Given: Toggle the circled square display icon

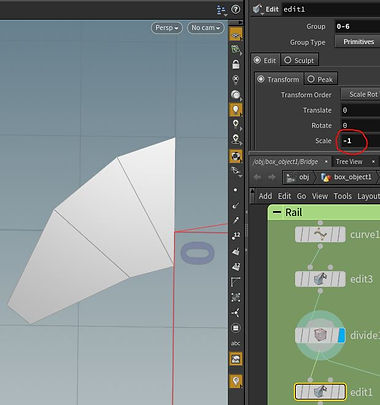Looking at the screenshot, I should point(236,328).
